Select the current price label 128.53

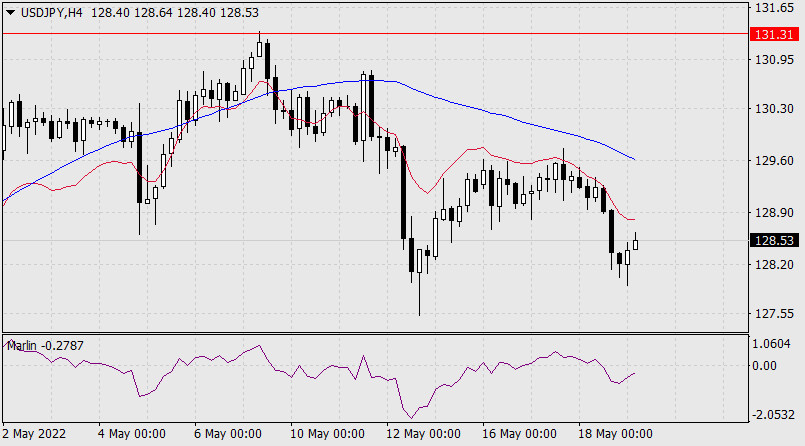tap(774, 240)
